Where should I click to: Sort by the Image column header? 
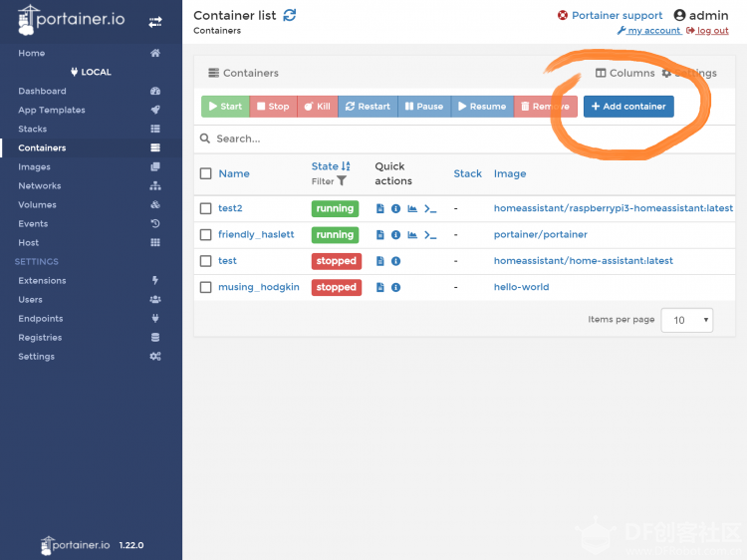coord(510,173)
